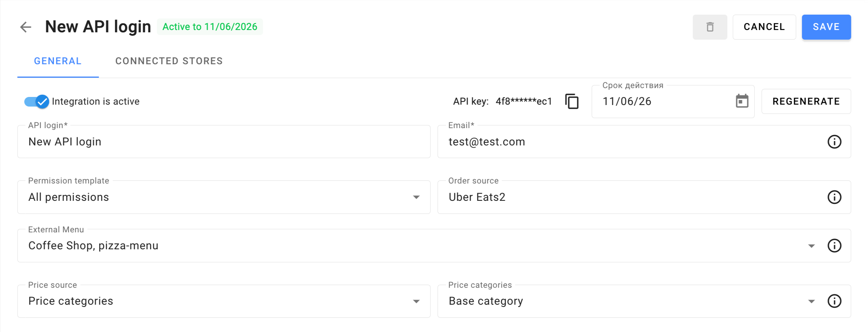Focus the API login text field

pyautogui.click(x=223, y=142)
